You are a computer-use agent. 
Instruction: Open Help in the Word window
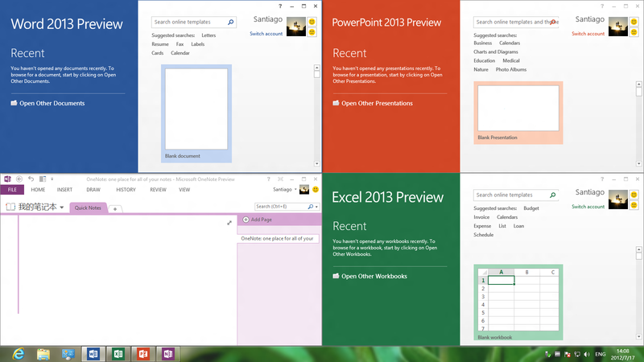point(280,6)
